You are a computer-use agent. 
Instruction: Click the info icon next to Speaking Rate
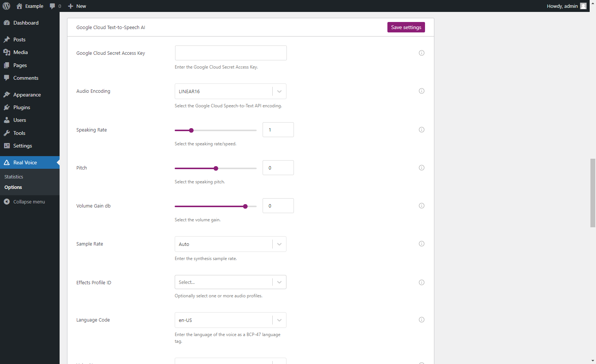click(421, 130)
